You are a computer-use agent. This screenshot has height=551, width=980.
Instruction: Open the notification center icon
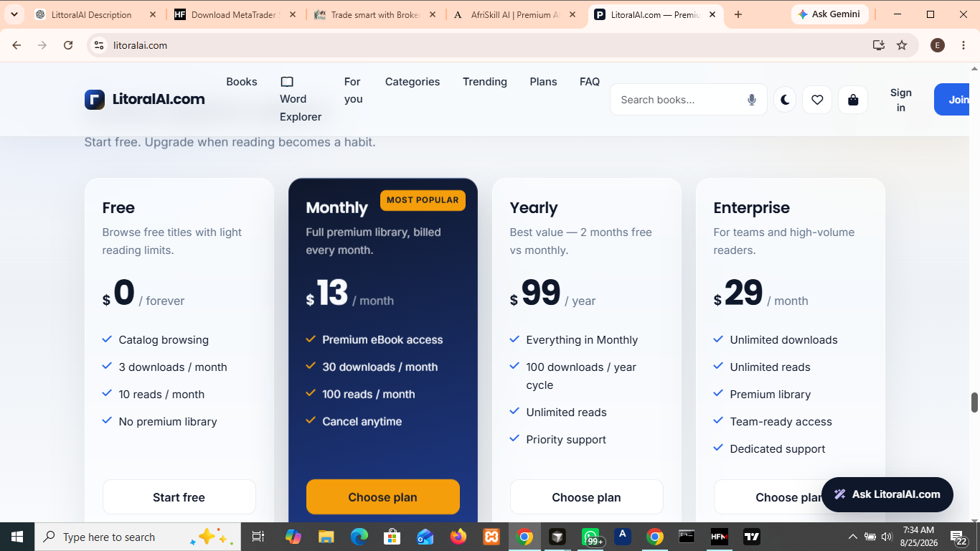click(959, 537)
